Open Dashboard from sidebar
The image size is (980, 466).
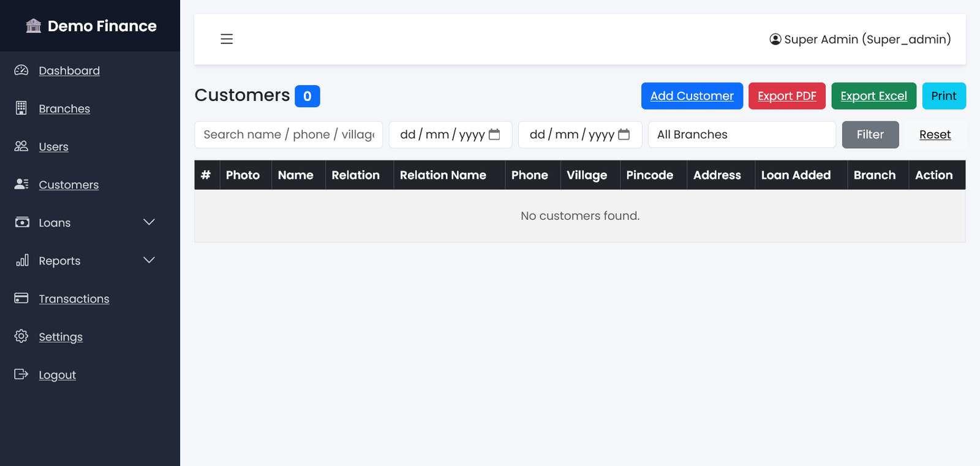coord(69,71)
